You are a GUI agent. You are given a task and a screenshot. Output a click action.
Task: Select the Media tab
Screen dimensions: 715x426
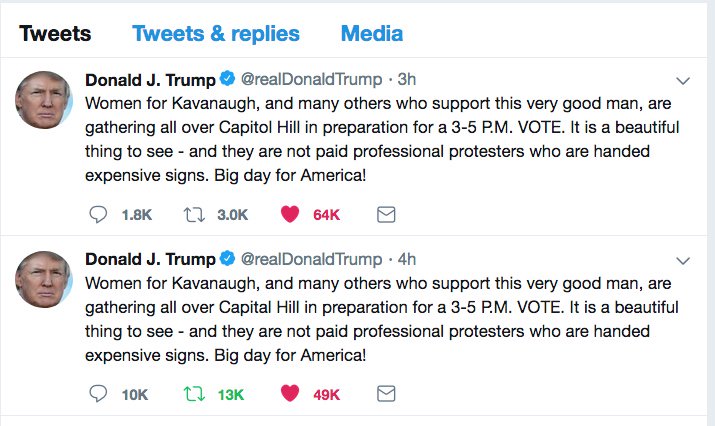[372, 33]
